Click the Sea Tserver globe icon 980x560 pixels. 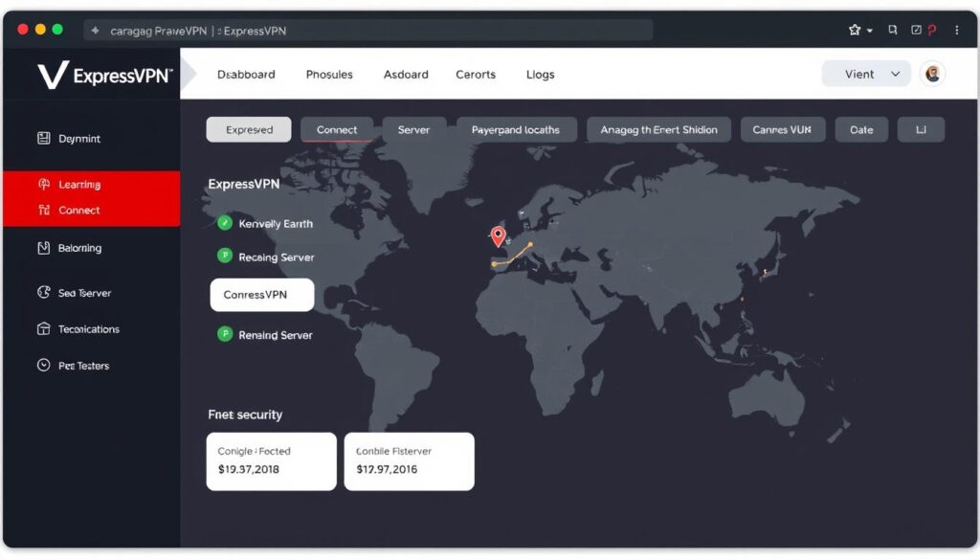point(44,292)
